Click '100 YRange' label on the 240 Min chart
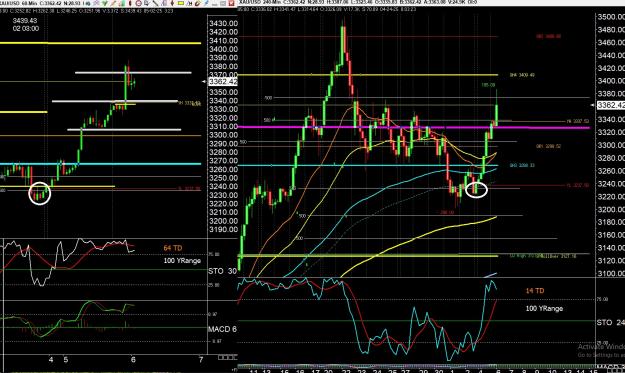This screenshot has width=625, height=373. click(x=544, y=308)
